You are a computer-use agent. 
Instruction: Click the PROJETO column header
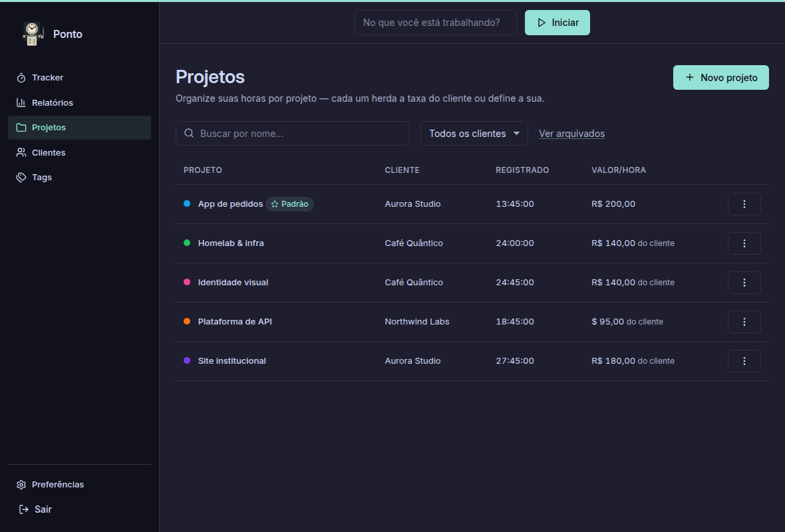pyautogui.click(x=203, y=170)
